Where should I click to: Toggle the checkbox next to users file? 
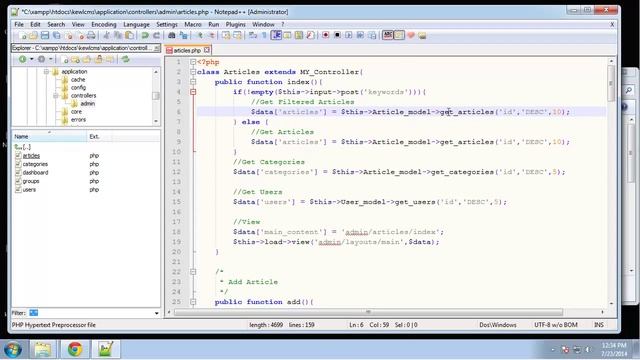[x=18, y=190]
